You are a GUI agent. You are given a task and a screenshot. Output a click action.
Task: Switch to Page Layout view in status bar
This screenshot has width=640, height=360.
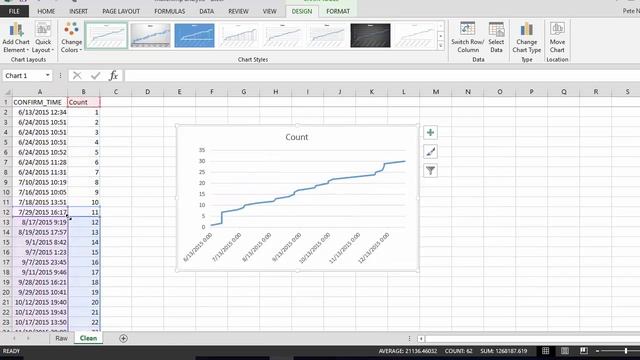(x=564, y=351)
